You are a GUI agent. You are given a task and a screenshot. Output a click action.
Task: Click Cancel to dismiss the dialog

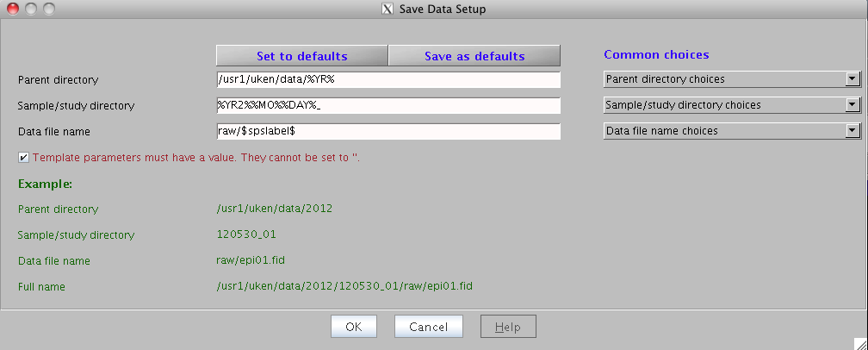pyautogui.click(x=429, y=327)
